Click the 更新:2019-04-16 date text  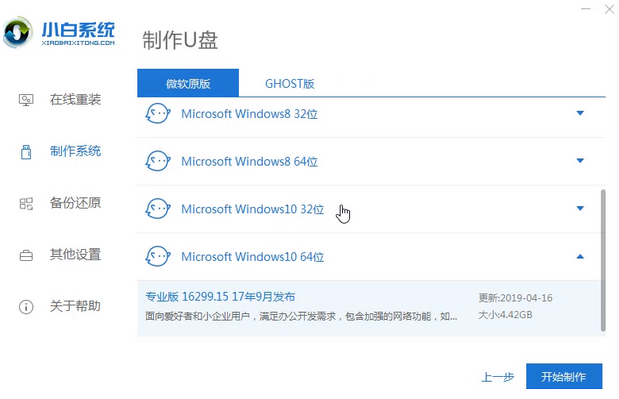click(515, 298)
